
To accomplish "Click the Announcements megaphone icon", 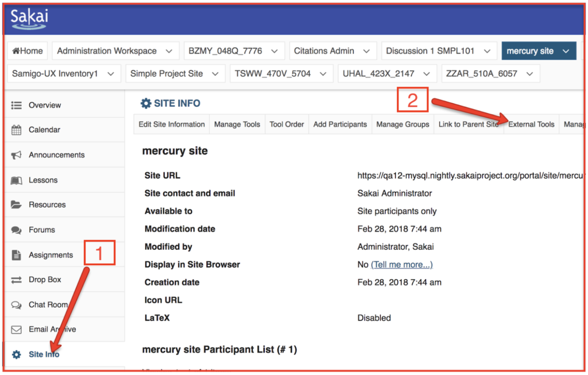I will (17, 155).
